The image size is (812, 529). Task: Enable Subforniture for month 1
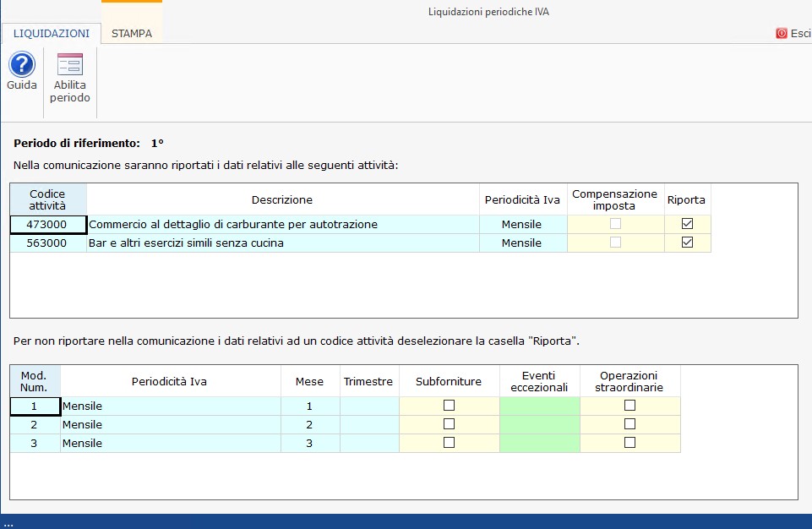449,406
